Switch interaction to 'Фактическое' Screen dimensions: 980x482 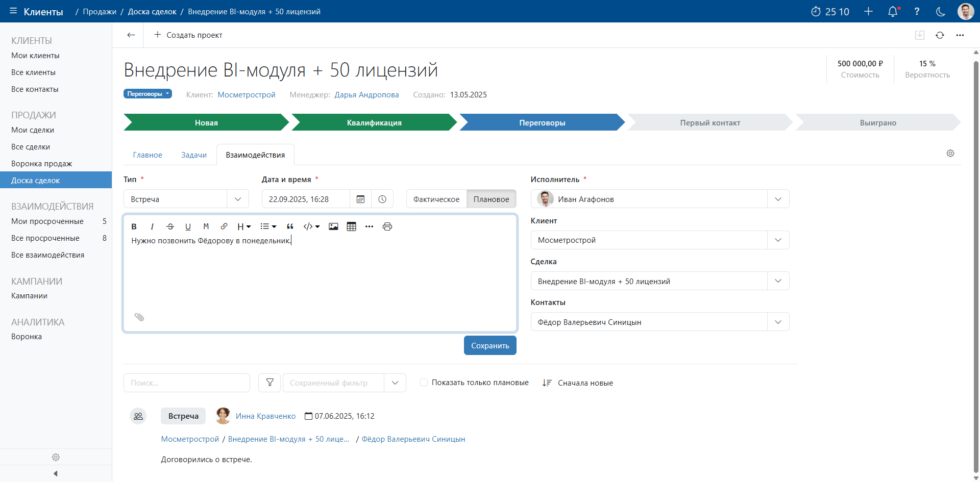(436, 199)
